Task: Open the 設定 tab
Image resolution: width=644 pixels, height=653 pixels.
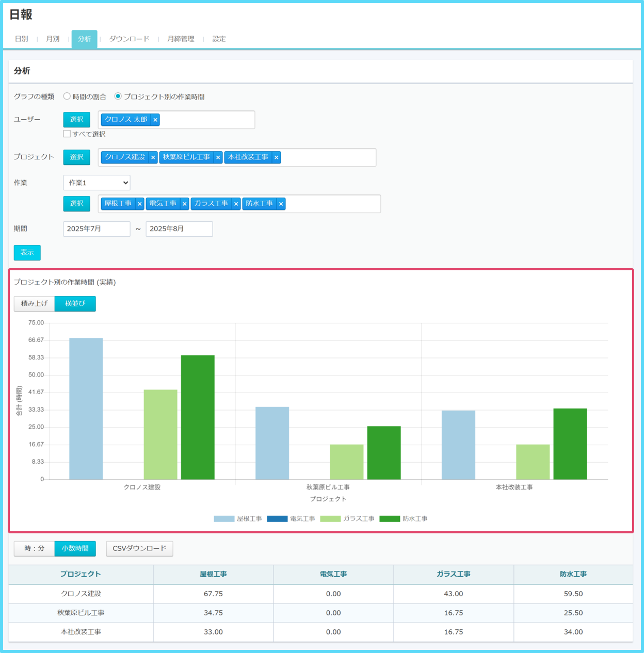Action: tap(219, 39)
